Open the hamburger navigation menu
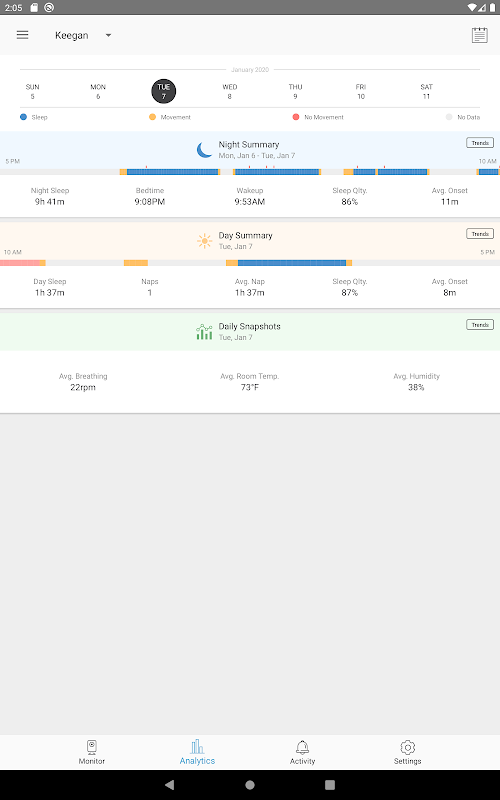This screenshot has height=800, width=500. coord(22,35)
